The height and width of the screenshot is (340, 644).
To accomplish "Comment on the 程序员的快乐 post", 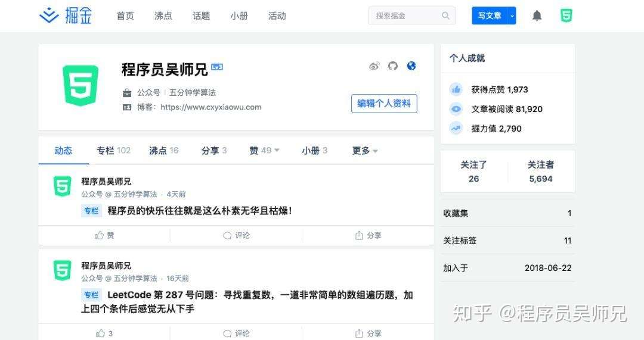I will coord(236,235).
